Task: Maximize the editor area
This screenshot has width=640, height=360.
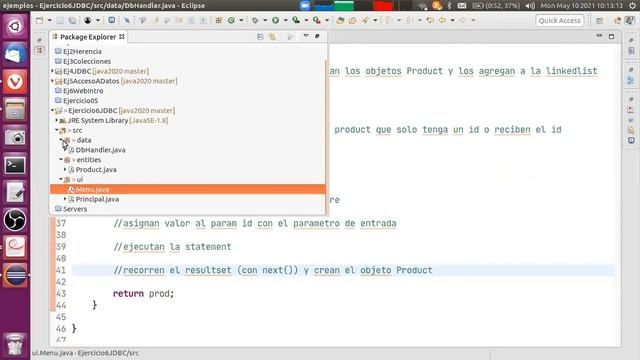Action: click(611, 37)
